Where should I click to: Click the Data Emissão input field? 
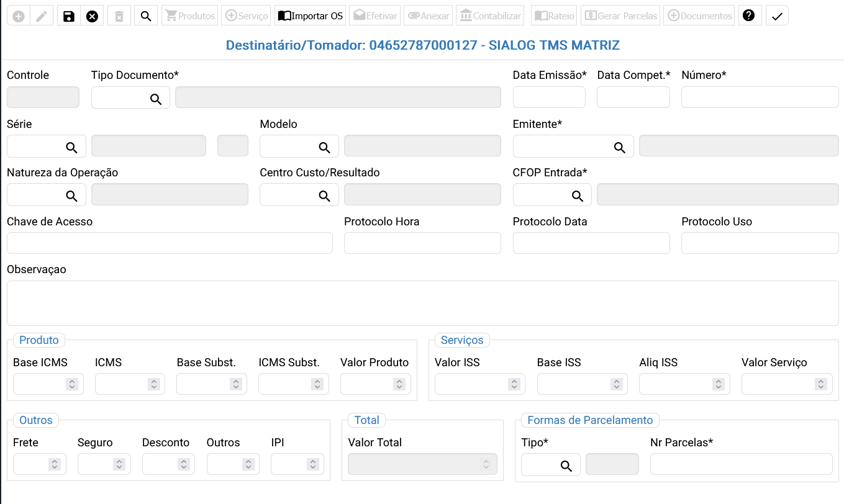click(549, 97)
